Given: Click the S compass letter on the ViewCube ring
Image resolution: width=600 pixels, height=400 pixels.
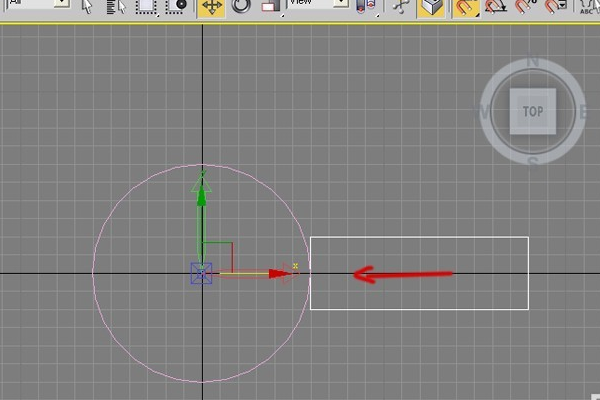Looking at the screenshot, I should 533,161.
